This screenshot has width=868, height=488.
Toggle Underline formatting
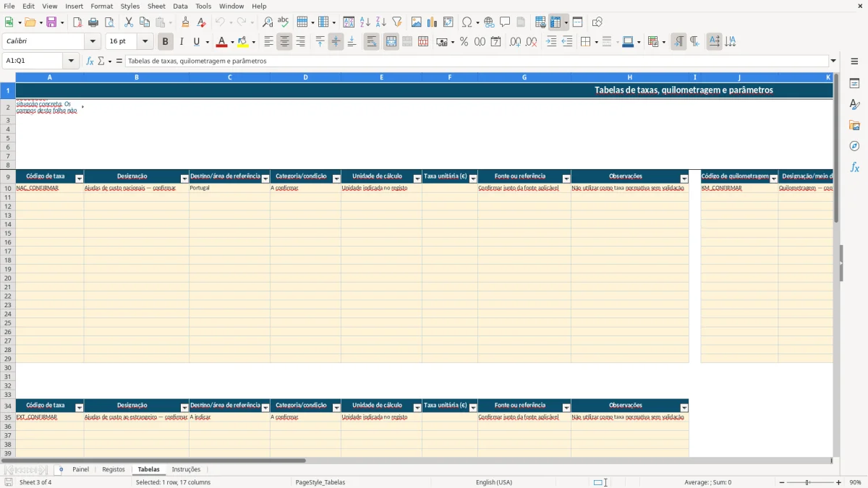point(196,42)
